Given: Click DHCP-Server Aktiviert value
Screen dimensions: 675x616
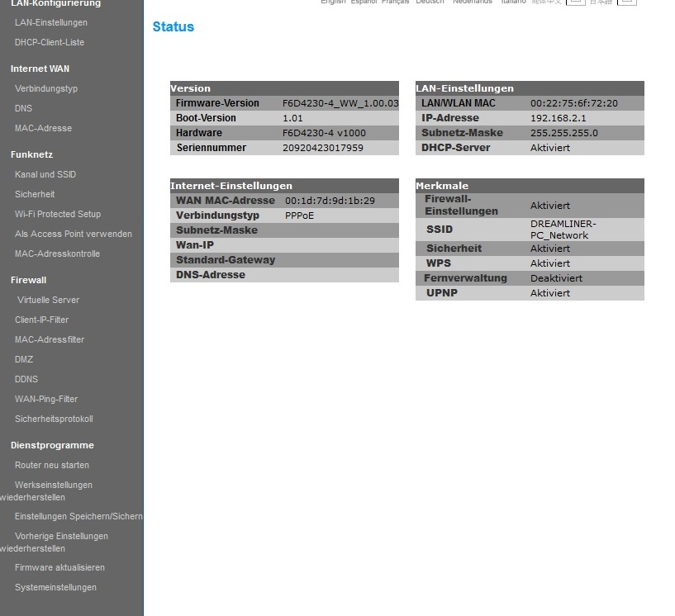Looking at the screenshot, I should tap(550, 148).
